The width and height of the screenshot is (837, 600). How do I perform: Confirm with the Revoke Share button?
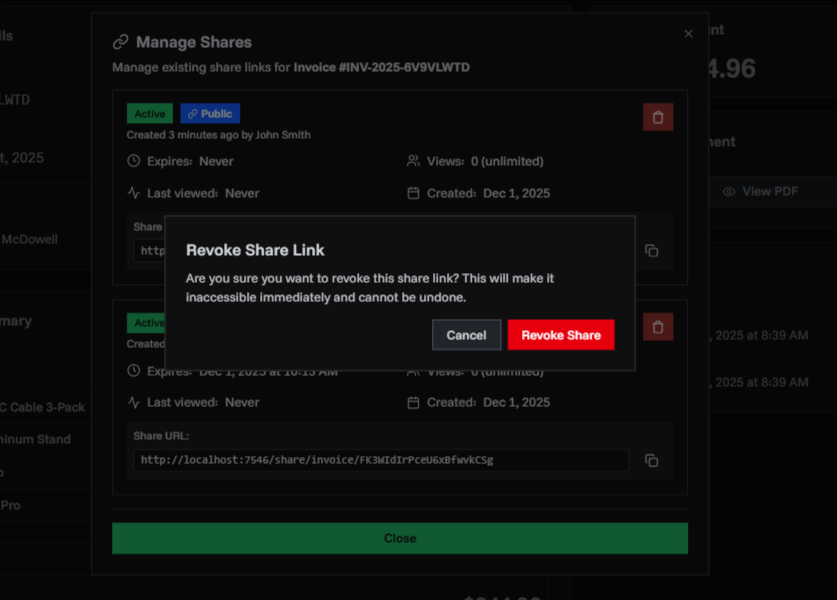[x=561, y=335]
